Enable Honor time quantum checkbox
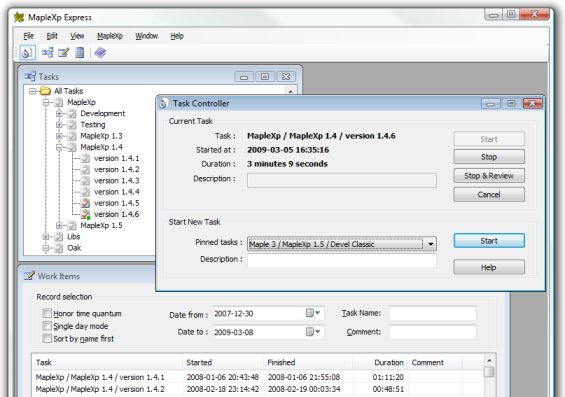This screenshot has width=565, height=397. [x=47, y=313]
